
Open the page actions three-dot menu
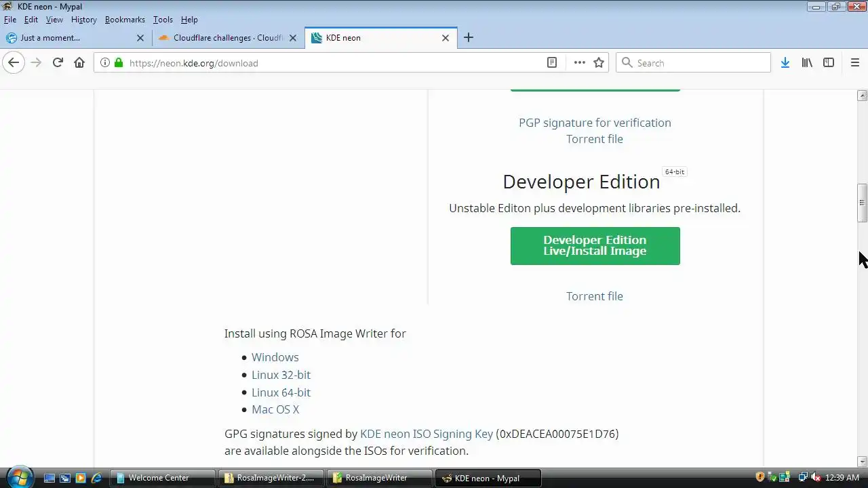coord(579,63)
